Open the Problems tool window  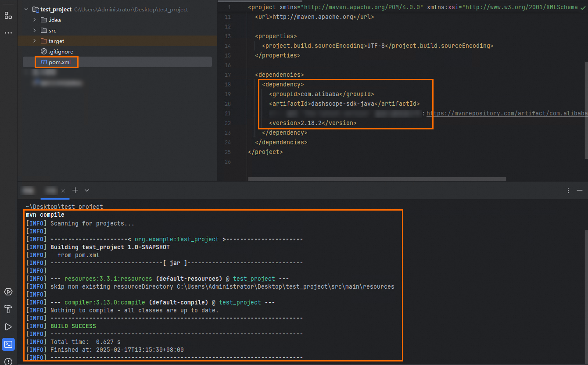tap(8, 361)
